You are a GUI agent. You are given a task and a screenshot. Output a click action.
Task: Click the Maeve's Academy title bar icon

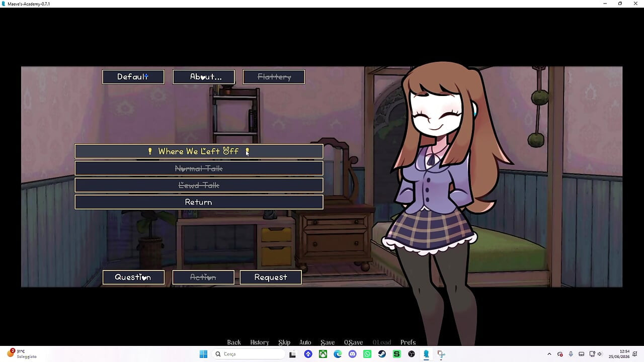(4, 4)
